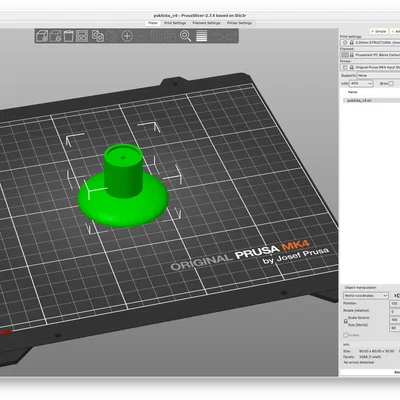Click the Redo arrow icon
The image size is (400, 400).
tap(230, 36)
